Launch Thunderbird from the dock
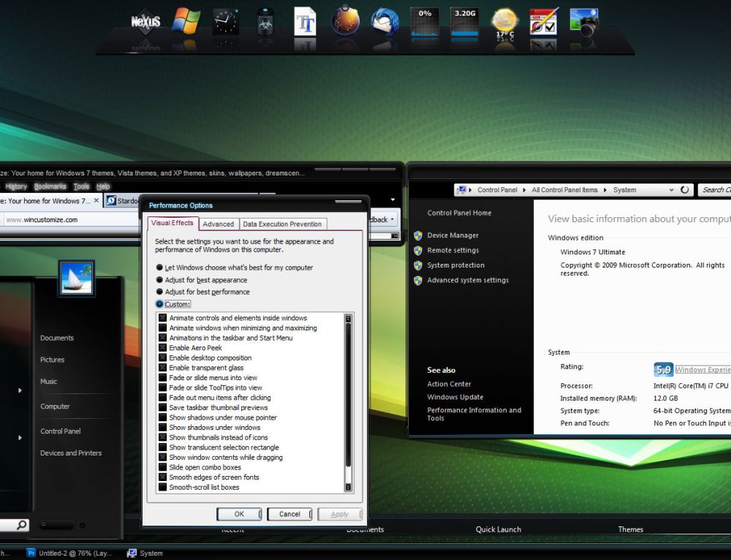Image resolution: width=731 pixels, height=560 pixels. [385, 21]
